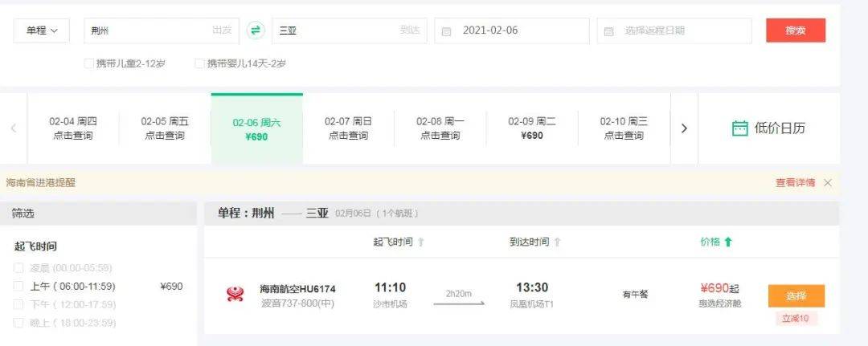The height and width of the screenshot is (346, 868).
Task: Click 凤凰机场T1 arrival airport text
Action: tap(532, 304)
